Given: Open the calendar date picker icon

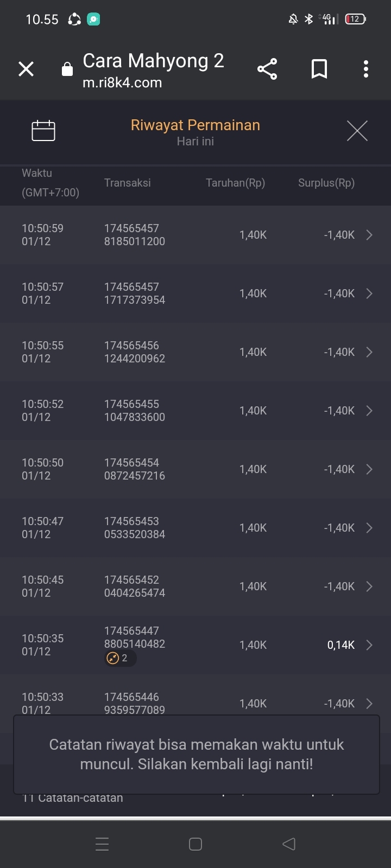Looking at the screenshot, I should (x=43, y=131).
